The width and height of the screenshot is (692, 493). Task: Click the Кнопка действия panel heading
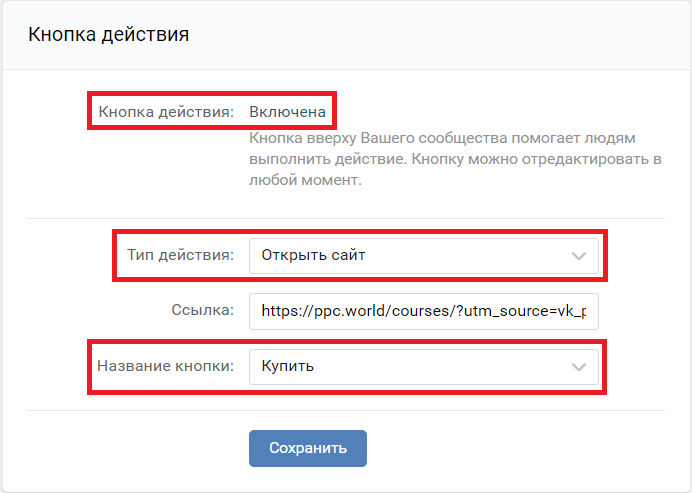[x=109, y=34]
